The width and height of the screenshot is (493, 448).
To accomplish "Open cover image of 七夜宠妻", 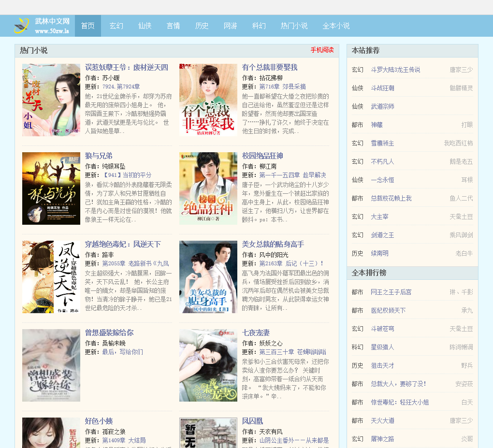I will pos(208,365).
